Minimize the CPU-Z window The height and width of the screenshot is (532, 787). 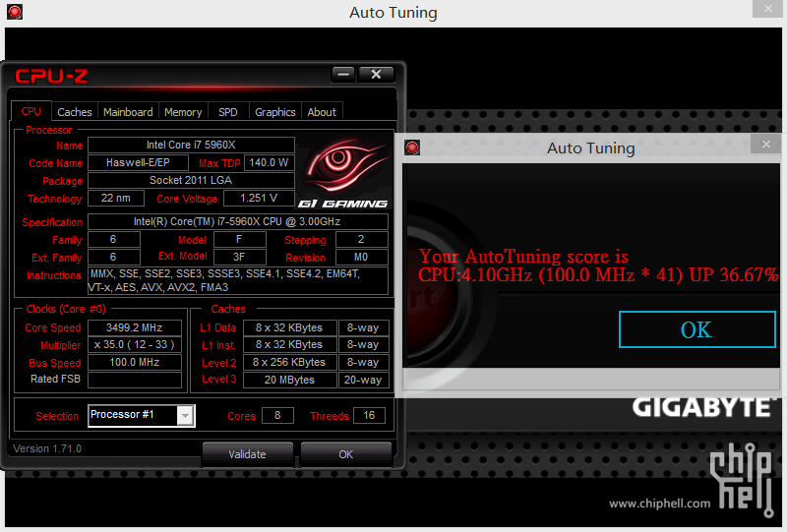pyautogui.click(x=342, y=75)
